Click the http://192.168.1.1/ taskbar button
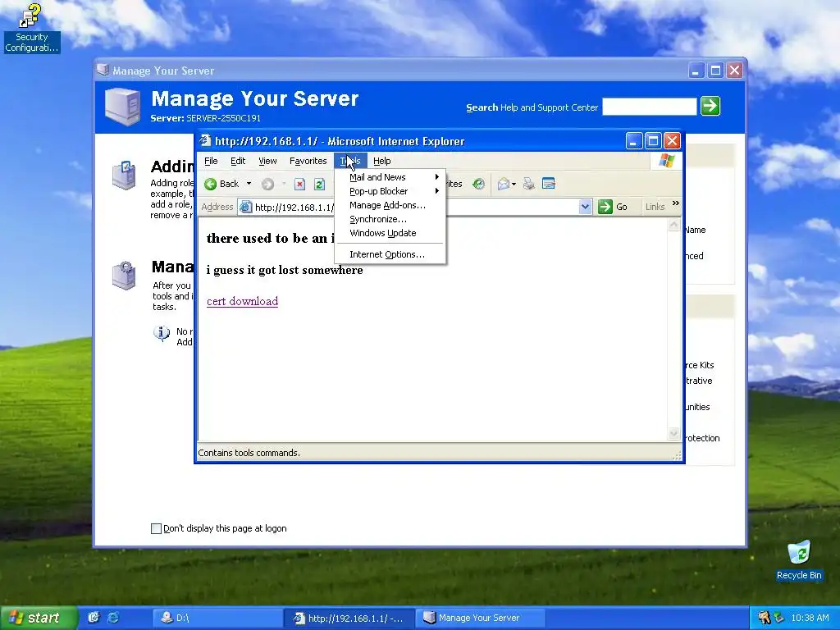 [x=349, y=618]
